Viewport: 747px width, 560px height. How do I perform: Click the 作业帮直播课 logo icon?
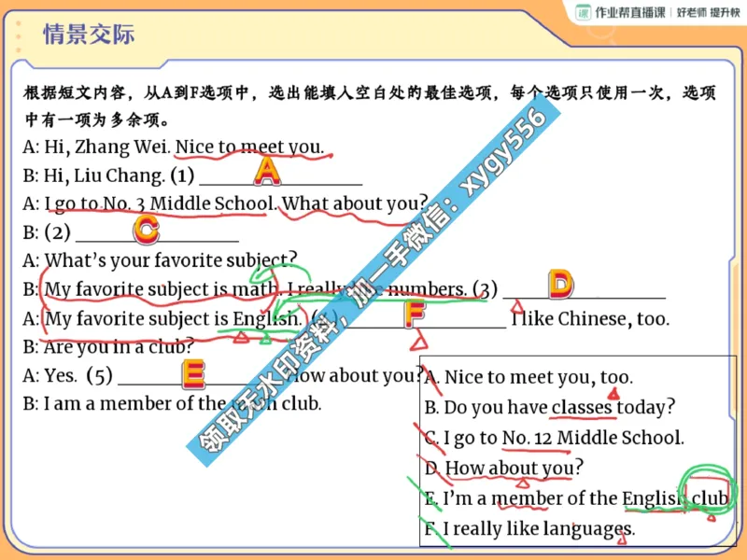(583, 12)
